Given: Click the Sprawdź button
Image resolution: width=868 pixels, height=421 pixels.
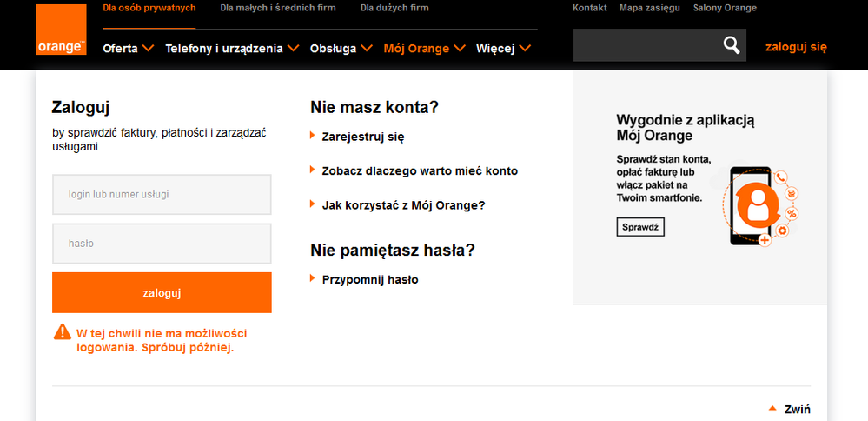Looking at the screenshot, I should [640, 227].
